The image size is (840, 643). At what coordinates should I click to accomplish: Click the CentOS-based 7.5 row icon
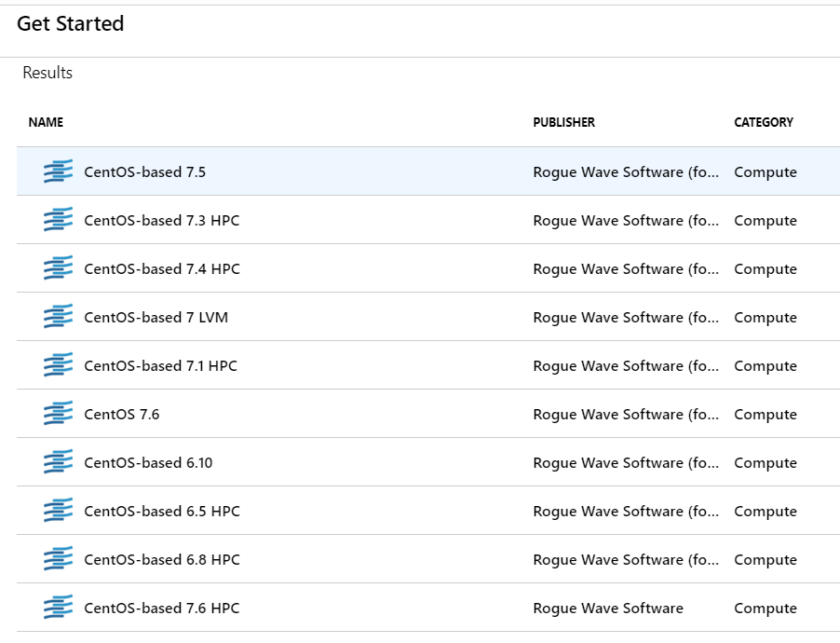pyautogui.click(x=58, y=171)
